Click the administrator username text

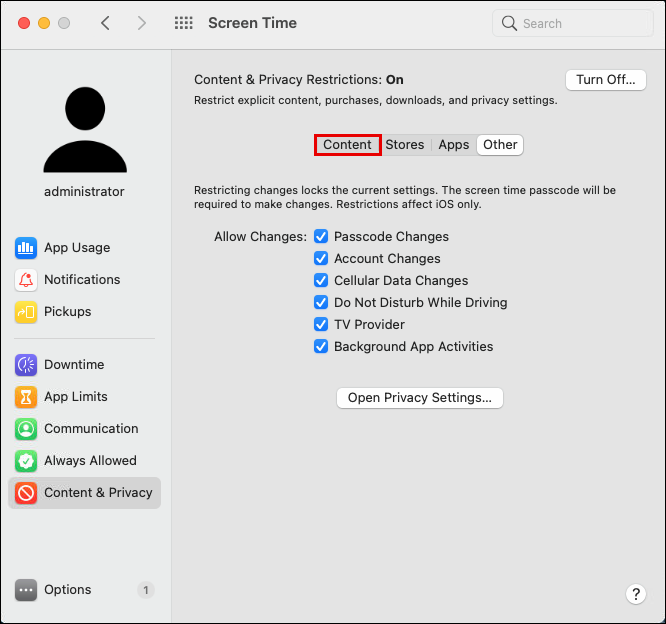[x=84, y=192]
